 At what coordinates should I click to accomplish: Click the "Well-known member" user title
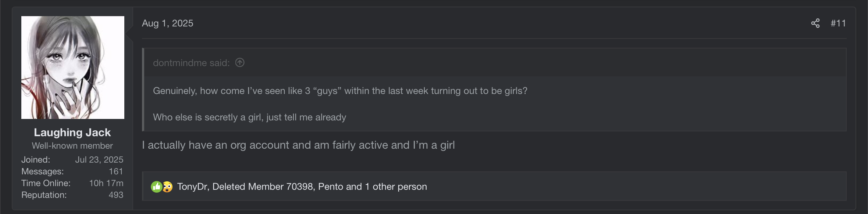[72, 146]
